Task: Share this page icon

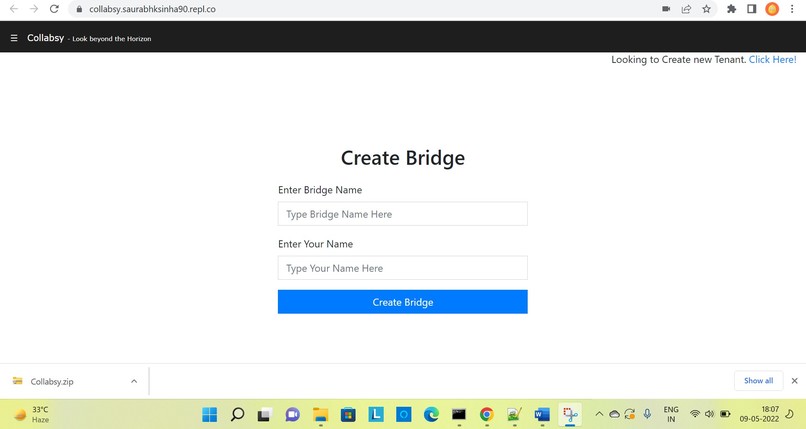Action: pos(686,9)
